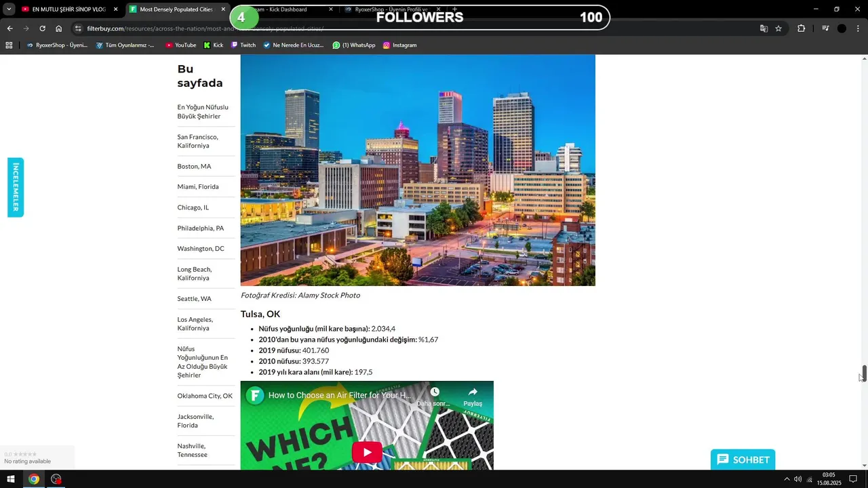This screenshot has width=868, height=488.
Task: Close the SİNOP VLOG tab
Action: 116,9
